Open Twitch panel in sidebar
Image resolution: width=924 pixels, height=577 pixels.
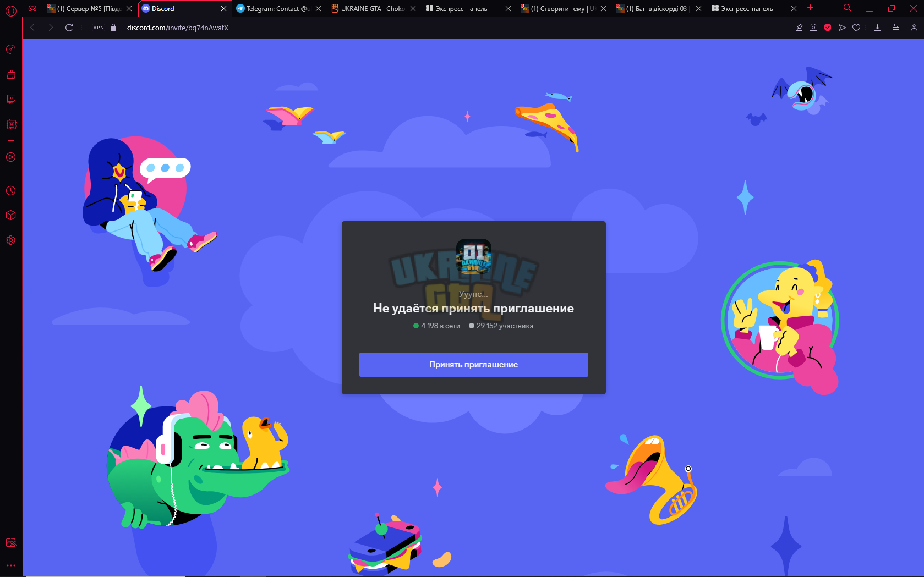click(11, 99)
